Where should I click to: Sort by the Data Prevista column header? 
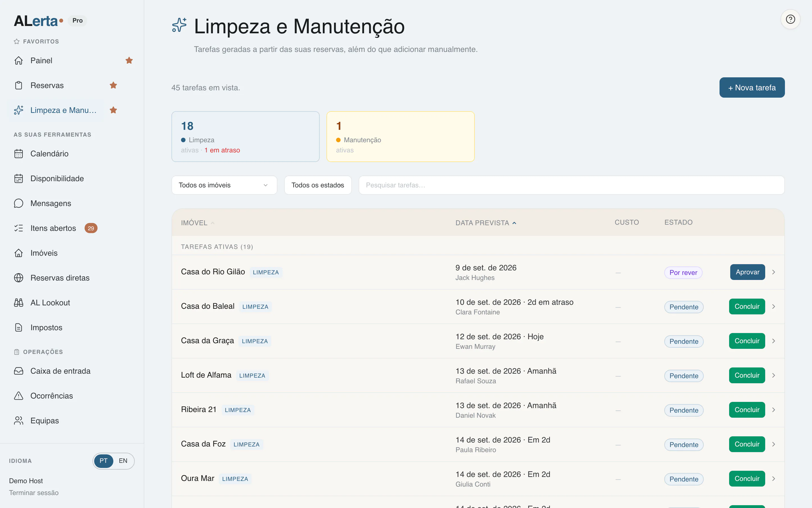click(x=486, y=223)
